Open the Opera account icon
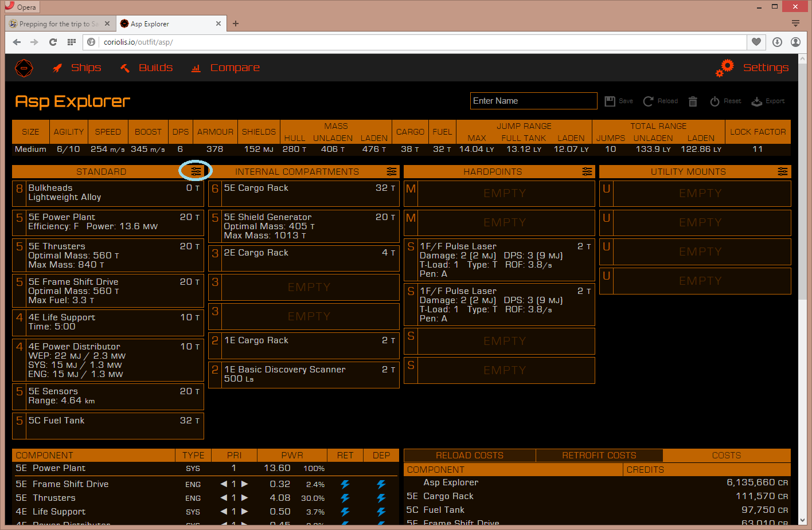The image size is (812, 530). click(795, 42)
